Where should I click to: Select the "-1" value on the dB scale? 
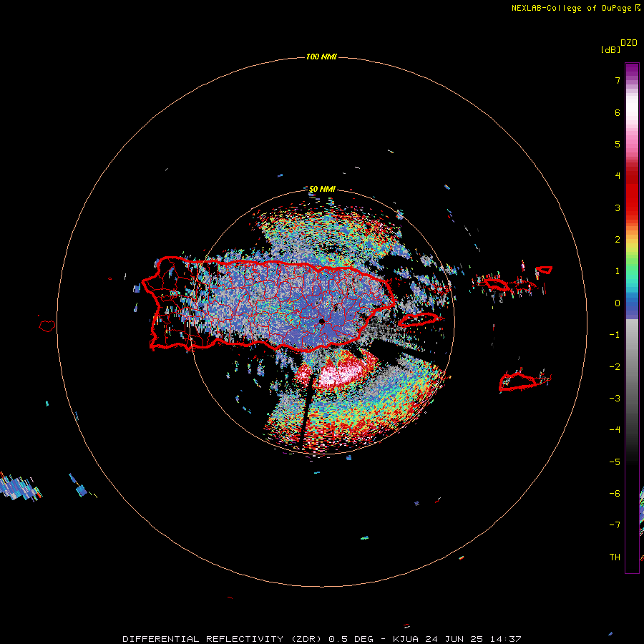pyautogui.click(x=615, y=335)
